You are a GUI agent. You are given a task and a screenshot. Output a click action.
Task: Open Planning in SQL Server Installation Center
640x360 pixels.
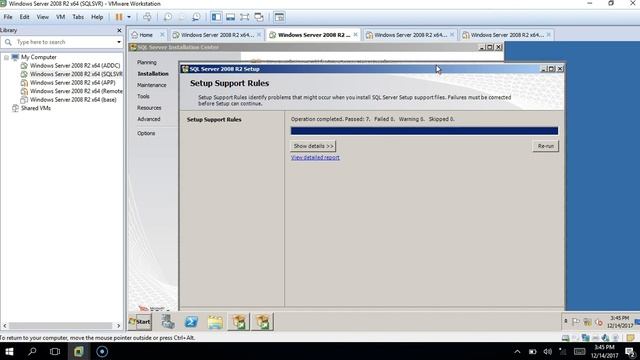point(147,62)
